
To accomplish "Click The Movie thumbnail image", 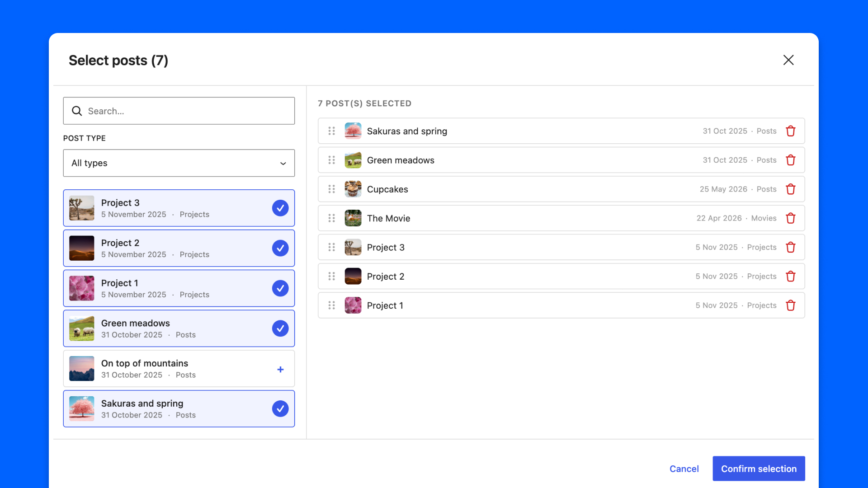I will point(353,218).
